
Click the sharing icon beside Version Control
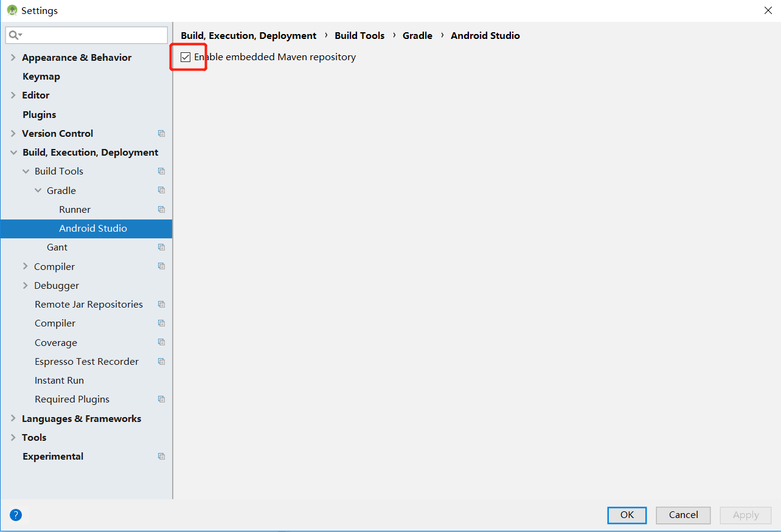pos(161,133)
